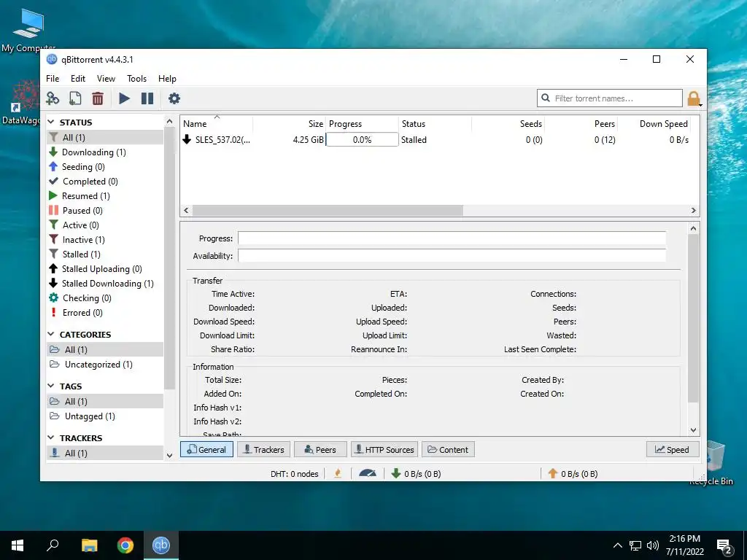Open the View menu
Screen dimensions: 747x560
(106, 79)
